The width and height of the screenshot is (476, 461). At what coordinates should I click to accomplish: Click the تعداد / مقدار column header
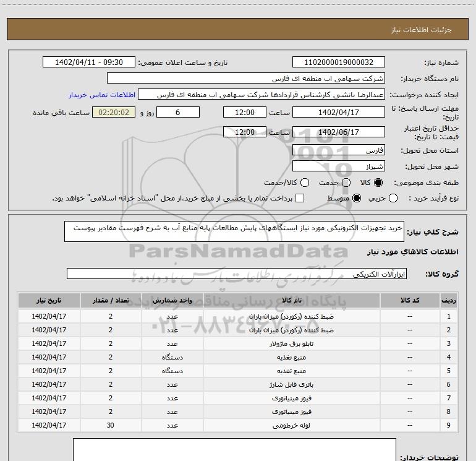(x=111, y=300)
